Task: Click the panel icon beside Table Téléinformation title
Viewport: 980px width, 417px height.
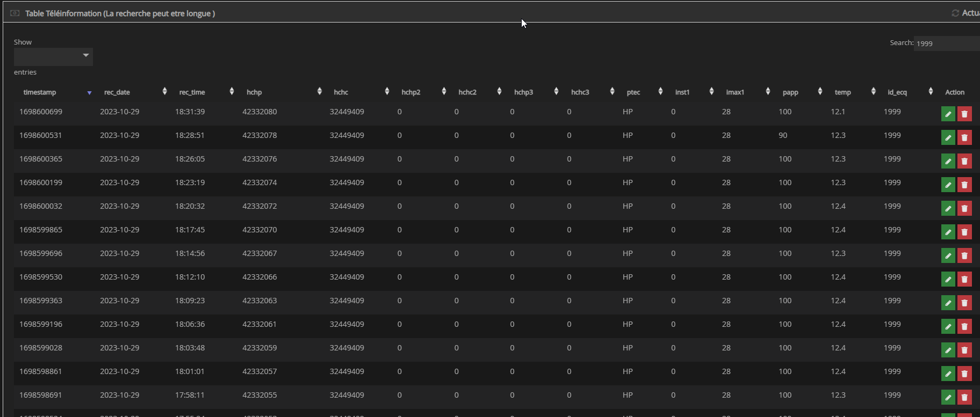Action: coord(15,13)
